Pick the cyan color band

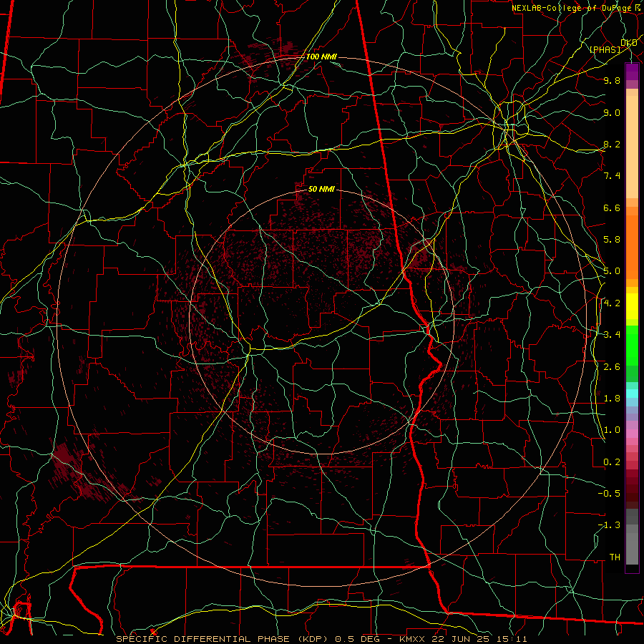tap(632, 394)
